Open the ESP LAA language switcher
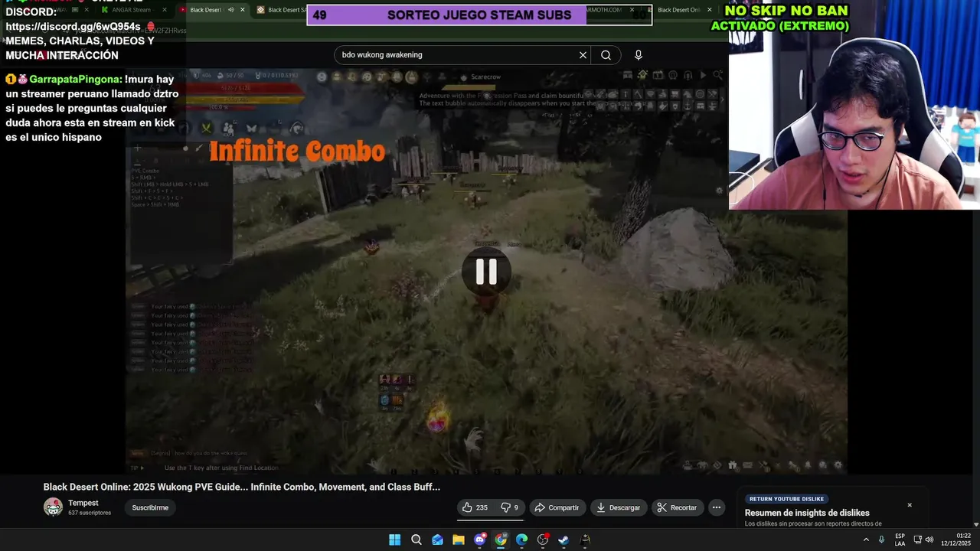Screen dimensions: 980x551 [x=900, y=540]
